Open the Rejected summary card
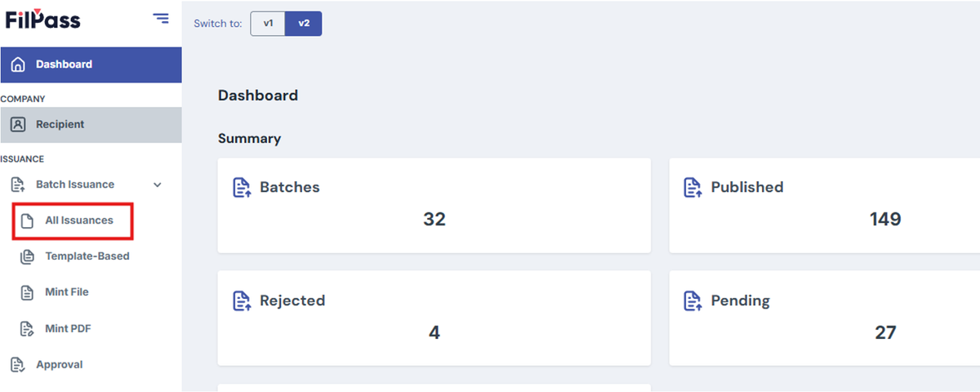 (434, 318)
